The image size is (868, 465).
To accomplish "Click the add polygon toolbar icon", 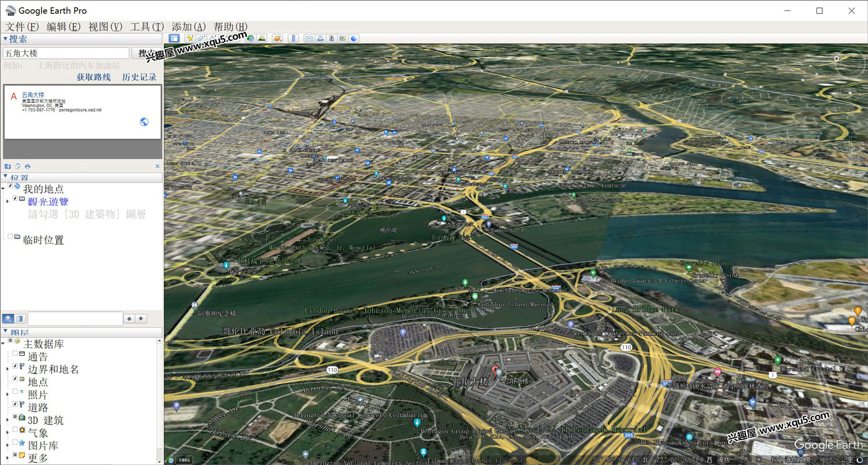I will click(x=201, y=38).
